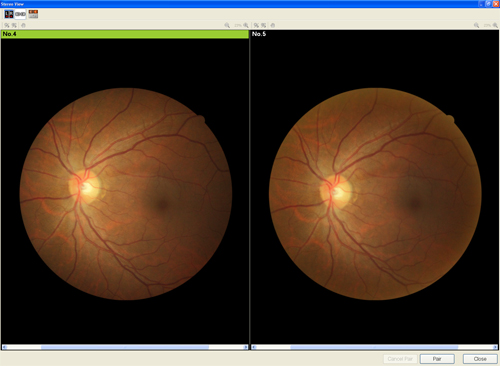Click the disabled Cancel Pair button
This screenshot has width=500, height=366.
point(400,359)
